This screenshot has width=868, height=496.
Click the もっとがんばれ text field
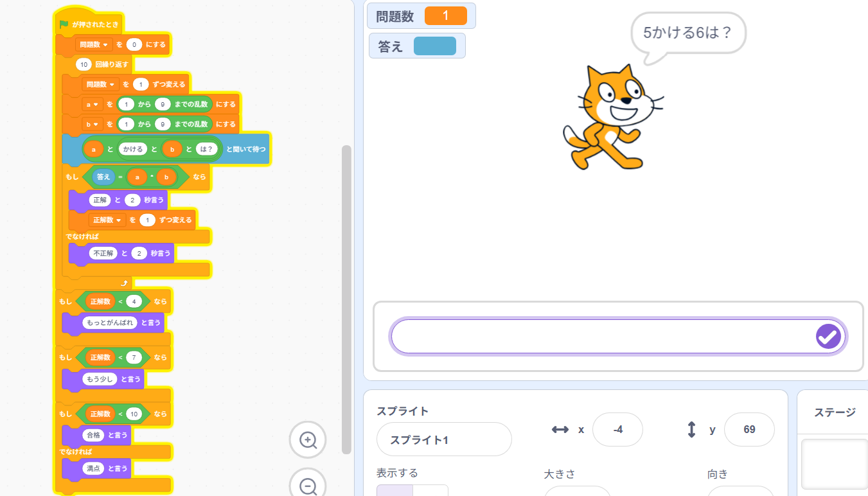point(110,323)
